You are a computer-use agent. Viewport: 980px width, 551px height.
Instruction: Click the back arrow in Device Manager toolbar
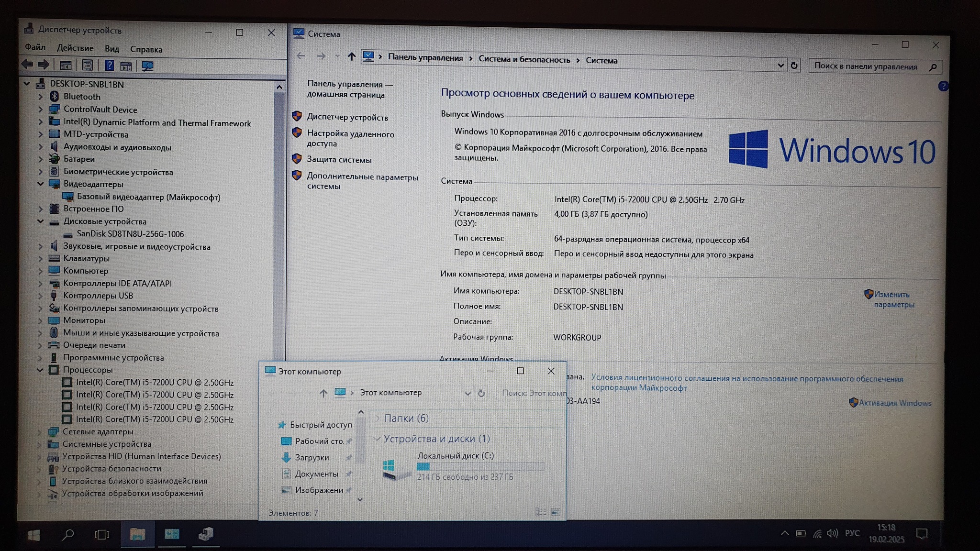pyautogui.click(x=28, y=65)
